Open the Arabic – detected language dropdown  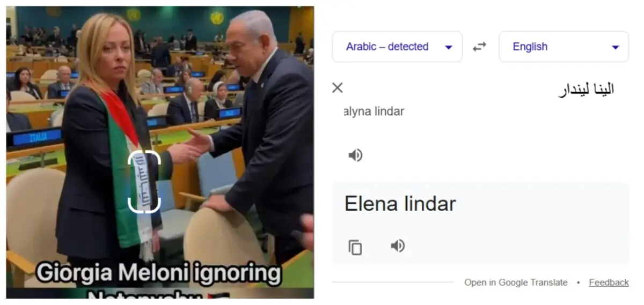click(x=397, y=47)
